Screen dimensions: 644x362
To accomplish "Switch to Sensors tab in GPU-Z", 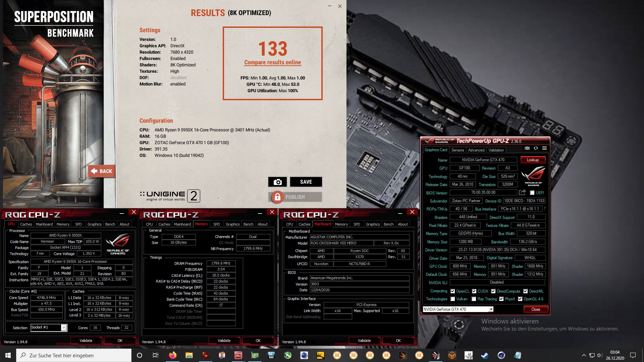I will pos(458,150).
